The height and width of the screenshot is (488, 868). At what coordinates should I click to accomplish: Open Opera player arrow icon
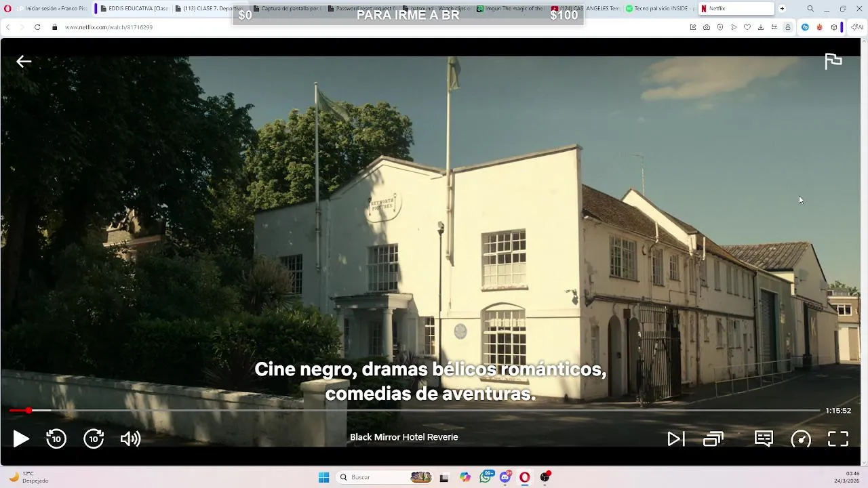click(734, 27)
